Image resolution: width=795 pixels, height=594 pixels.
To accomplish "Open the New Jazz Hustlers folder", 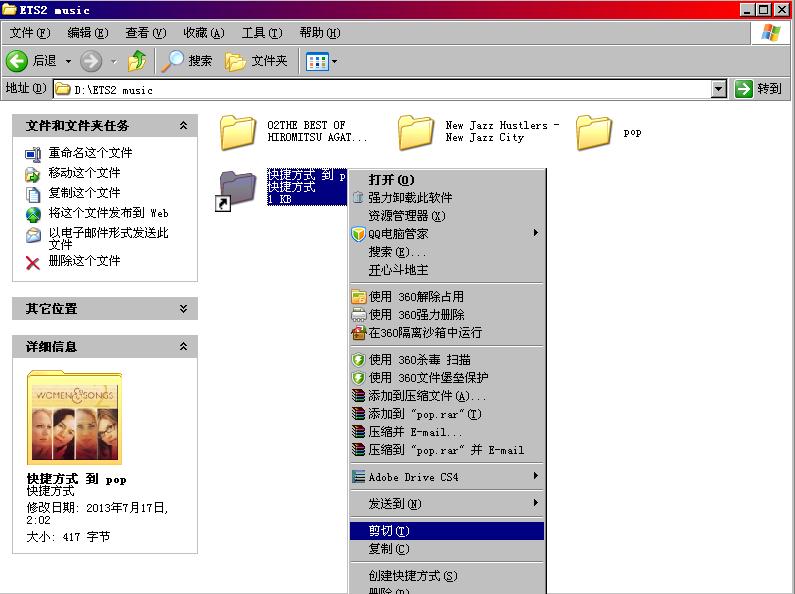I will pyautogui.click(x=416, y=132).
